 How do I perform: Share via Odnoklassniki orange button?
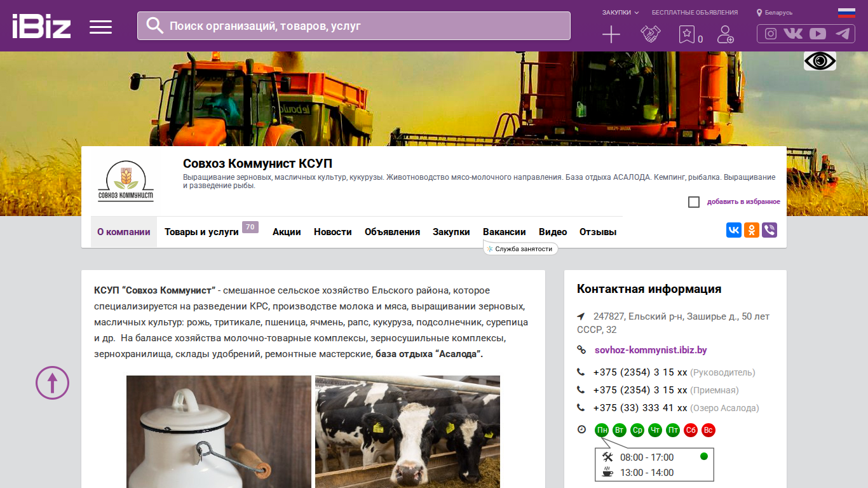point(752,230)
